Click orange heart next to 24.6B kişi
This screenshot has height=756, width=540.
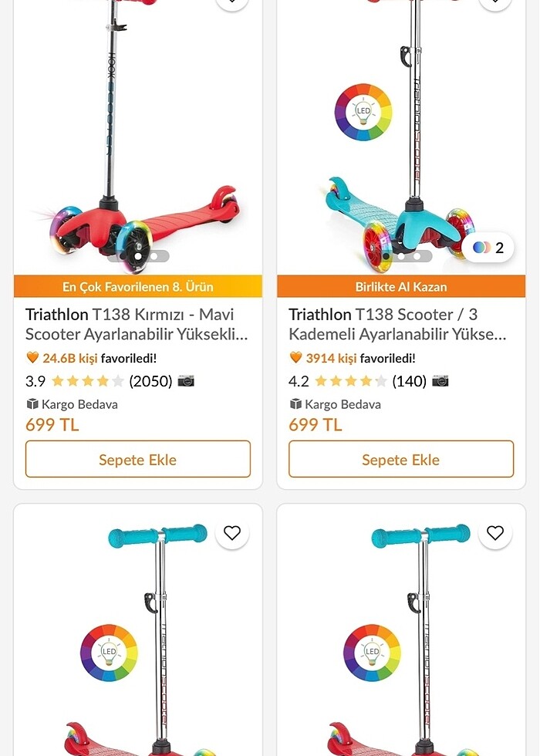(x=32, y=358)
